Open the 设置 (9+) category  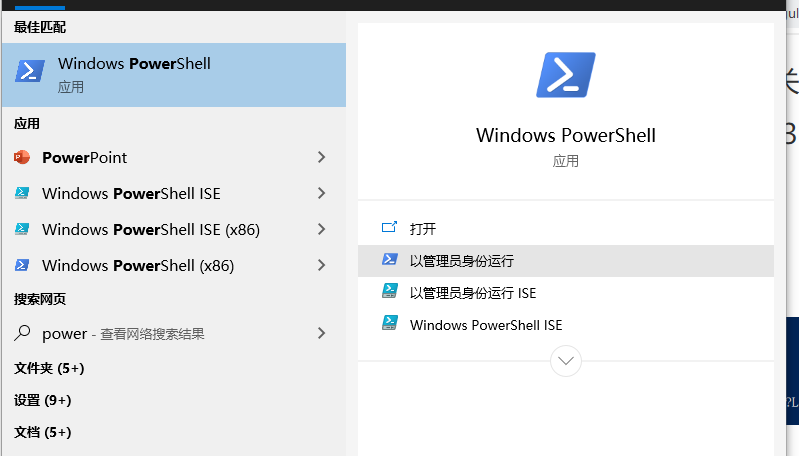point(42,400)
